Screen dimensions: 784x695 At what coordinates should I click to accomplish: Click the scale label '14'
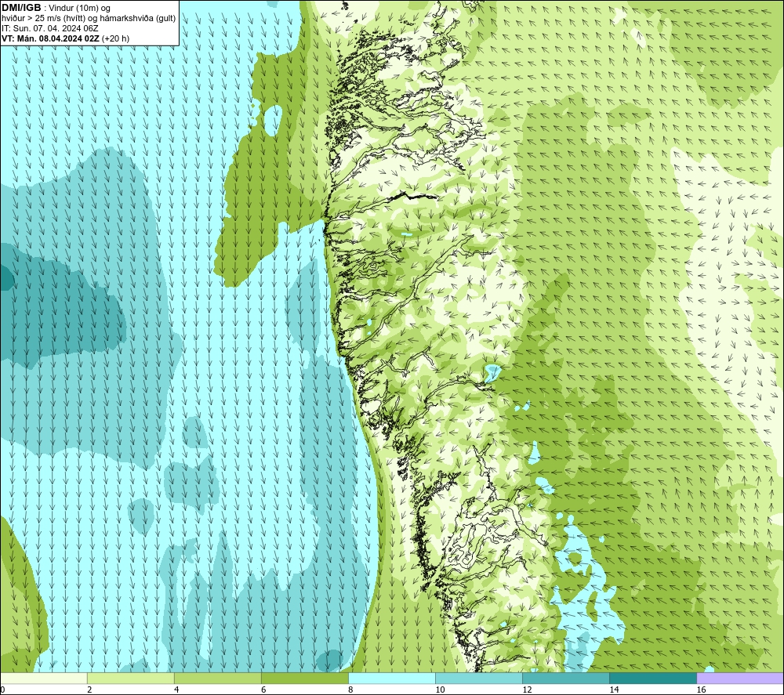[614, 690]
